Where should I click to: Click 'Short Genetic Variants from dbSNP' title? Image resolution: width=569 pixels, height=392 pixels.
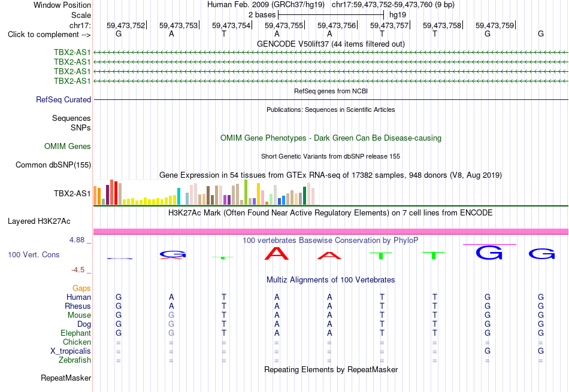coord(331,156)
